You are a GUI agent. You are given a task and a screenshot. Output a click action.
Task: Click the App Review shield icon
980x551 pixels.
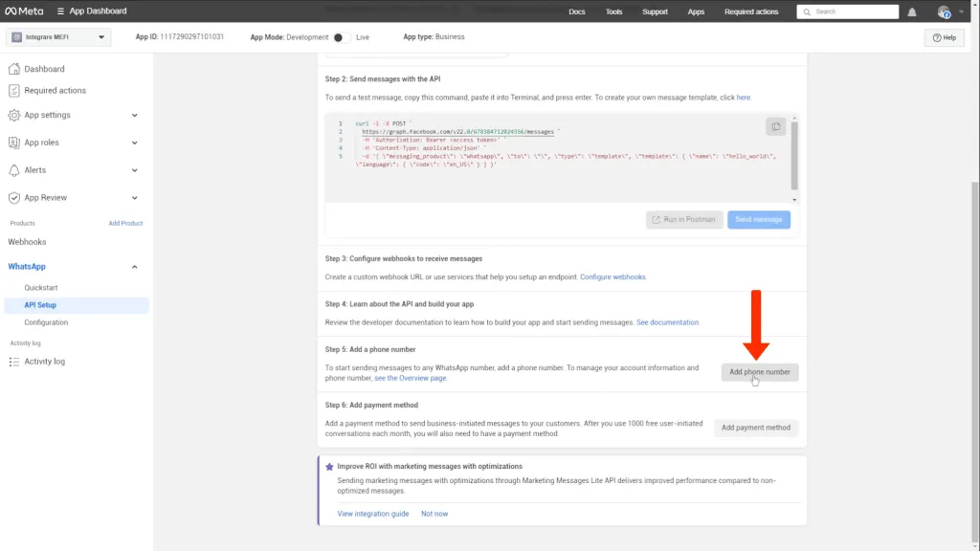[13, 197]
